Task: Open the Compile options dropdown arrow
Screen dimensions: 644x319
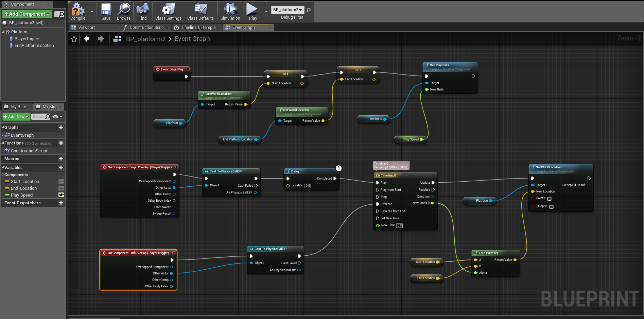Action: pos(92,12)
